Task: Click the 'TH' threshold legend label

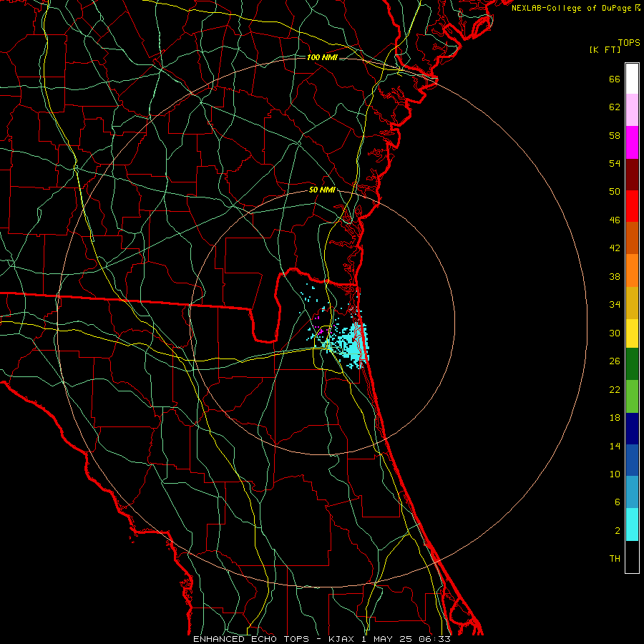Action: click(615, 559)
